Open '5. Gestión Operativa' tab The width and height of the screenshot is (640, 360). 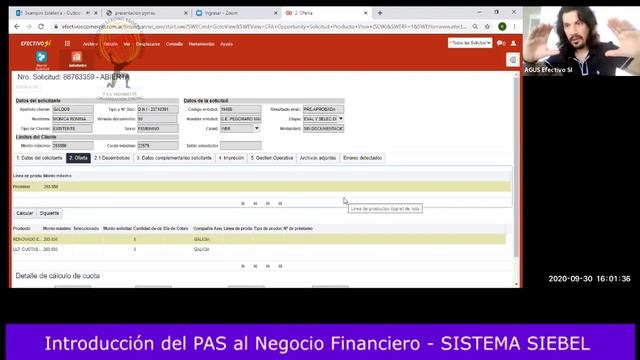pyautogui.click(x=272, y=158)
